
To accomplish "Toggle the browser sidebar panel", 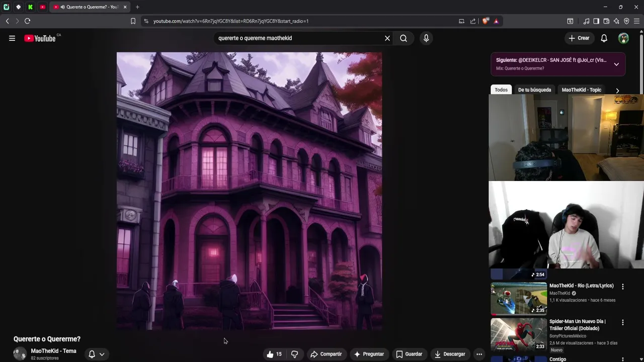I will pyautogui.click(x=596, y=21).
